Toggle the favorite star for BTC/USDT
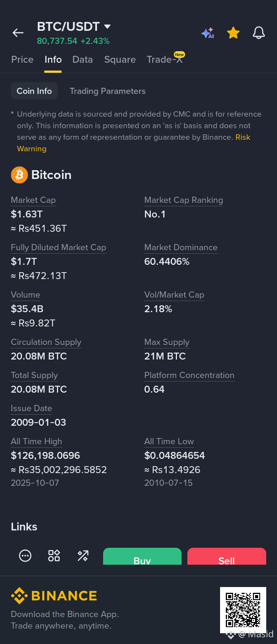This screenshot has height=644, width=277. click(x=233, y=33)
